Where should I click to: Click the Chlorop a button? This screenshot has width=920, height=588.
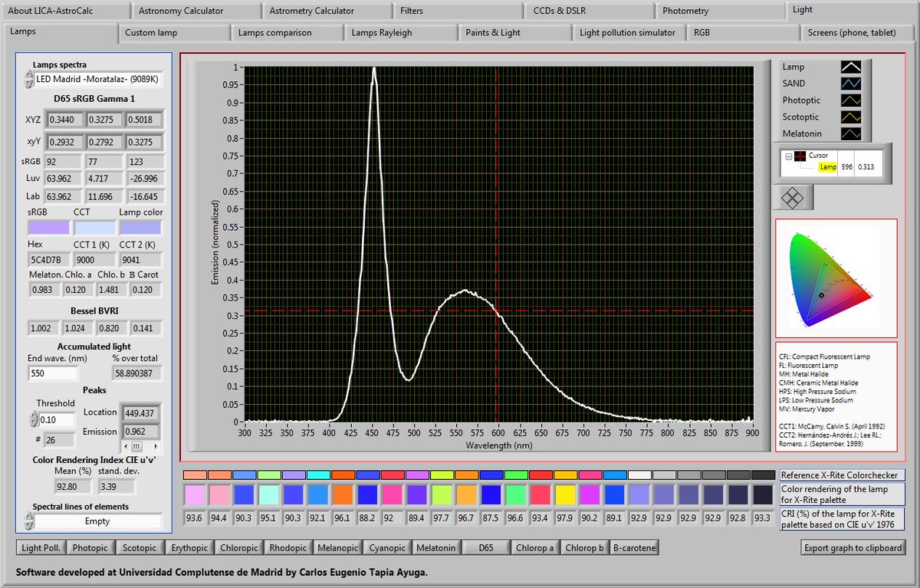535,547
